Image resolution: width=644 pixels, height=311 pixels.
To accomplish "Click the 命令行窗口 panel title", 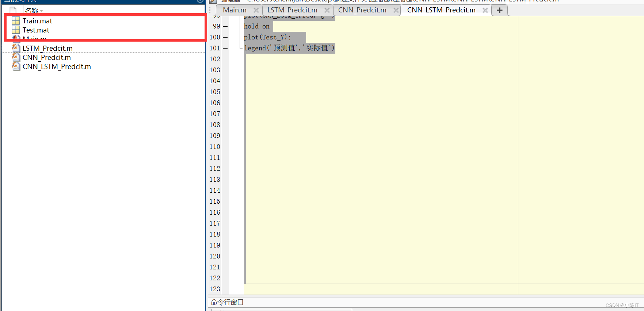I will [x=227, y=302].
